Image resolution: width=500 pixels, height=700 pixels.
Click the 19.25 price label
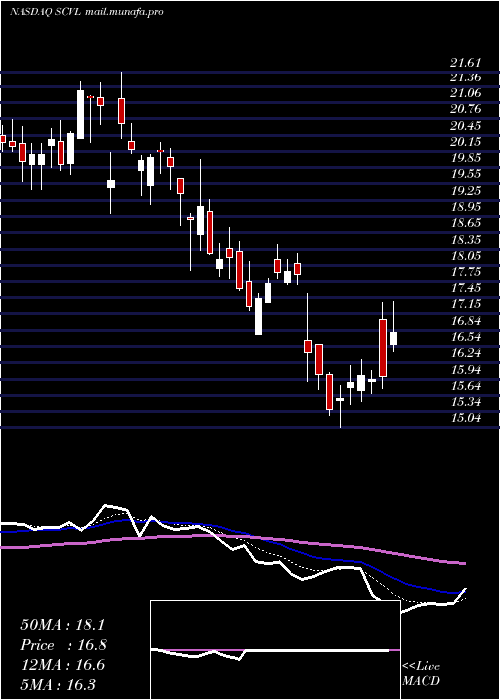(465, 191)
